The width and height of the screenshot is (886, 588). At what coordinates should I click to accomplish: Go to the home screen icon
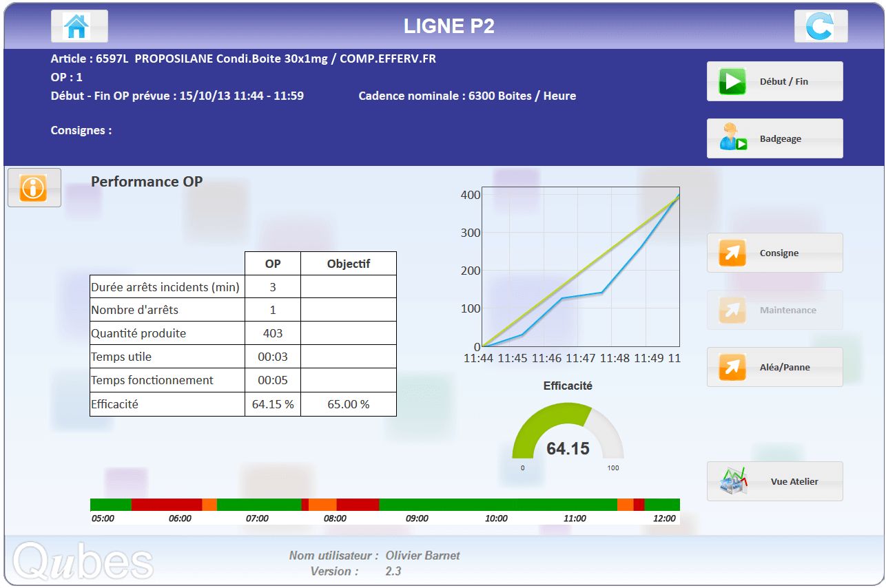79,27
